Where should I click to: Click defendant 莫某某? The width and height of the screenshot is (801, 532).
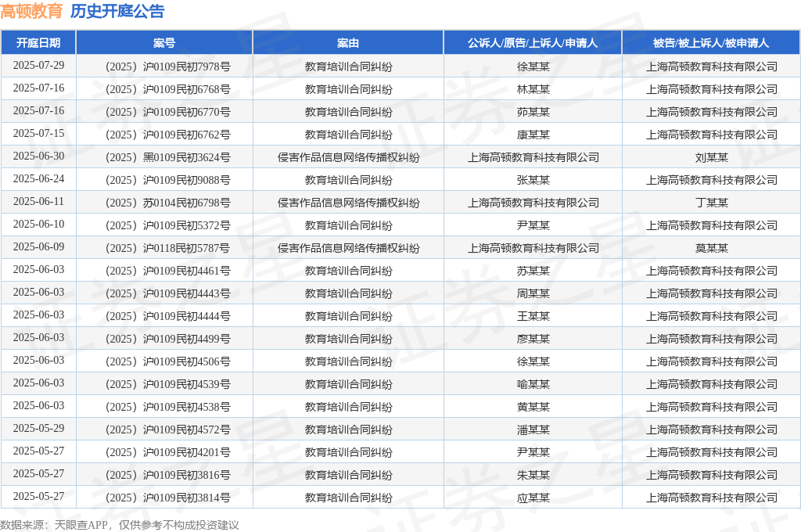712,248
